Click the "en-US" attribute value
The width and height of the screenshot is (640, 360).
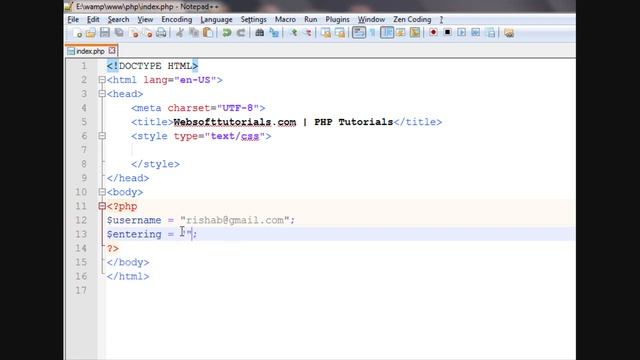[x=195, y=80]
